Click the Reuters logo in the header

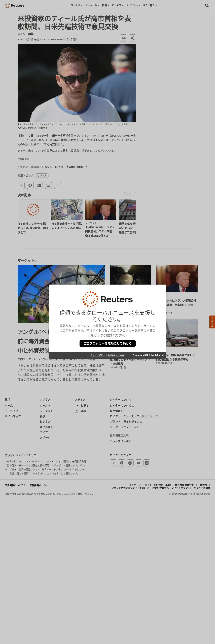[15, 5]
